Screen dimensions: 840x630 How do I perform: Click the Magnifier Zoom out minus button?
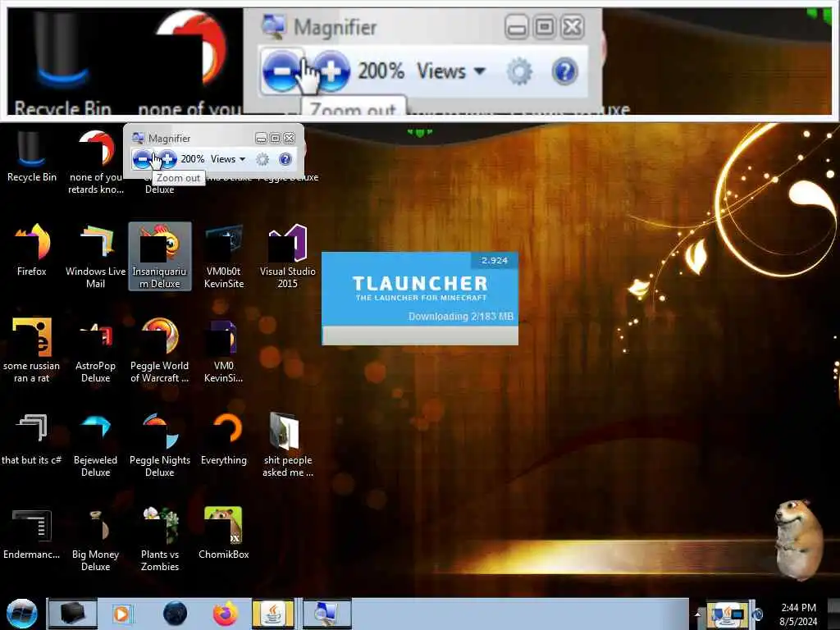click(142, 159)
